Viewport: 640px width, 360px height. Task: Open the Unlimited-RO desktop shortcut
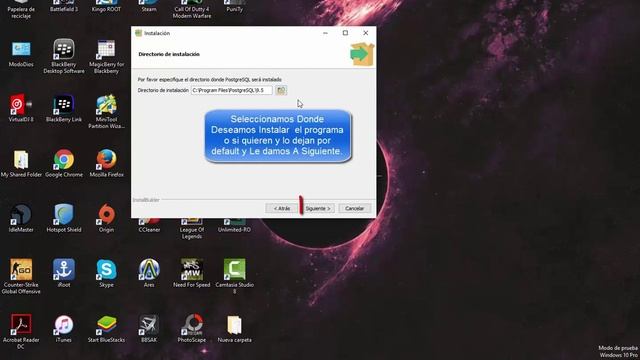[235, 226]
